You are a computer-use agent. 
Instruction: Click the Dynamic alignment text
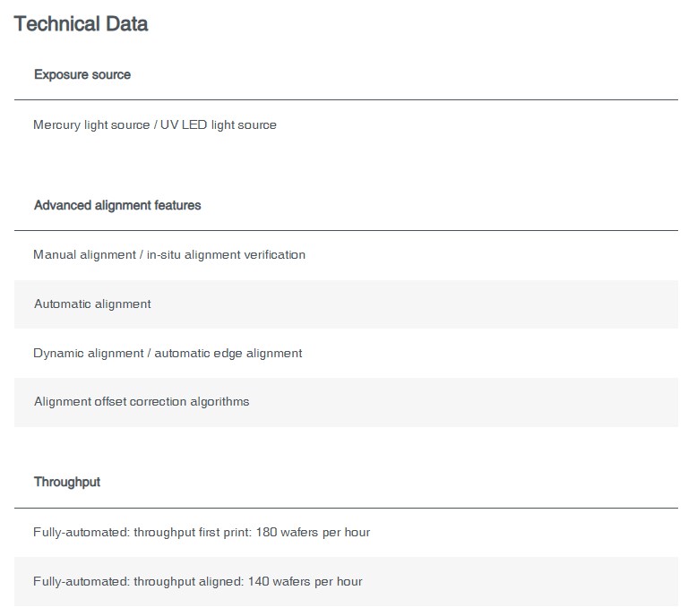click(89, 353)
